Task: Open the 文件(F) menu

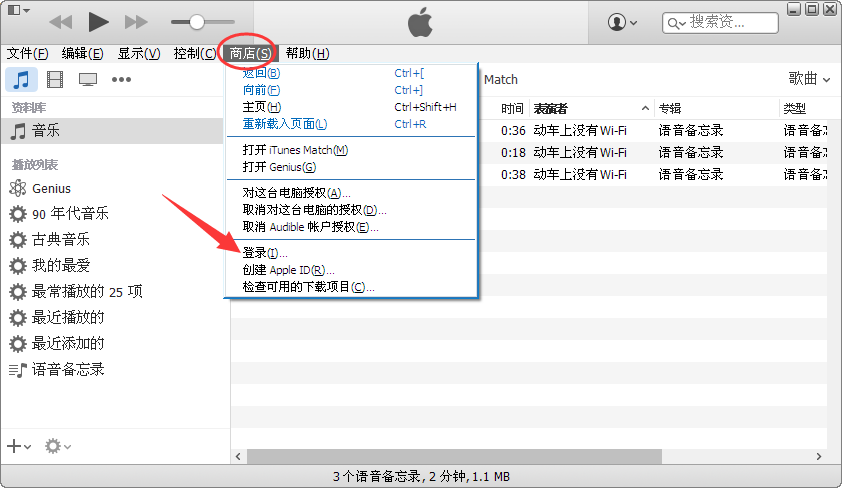Action: click(x=27, y=54)
